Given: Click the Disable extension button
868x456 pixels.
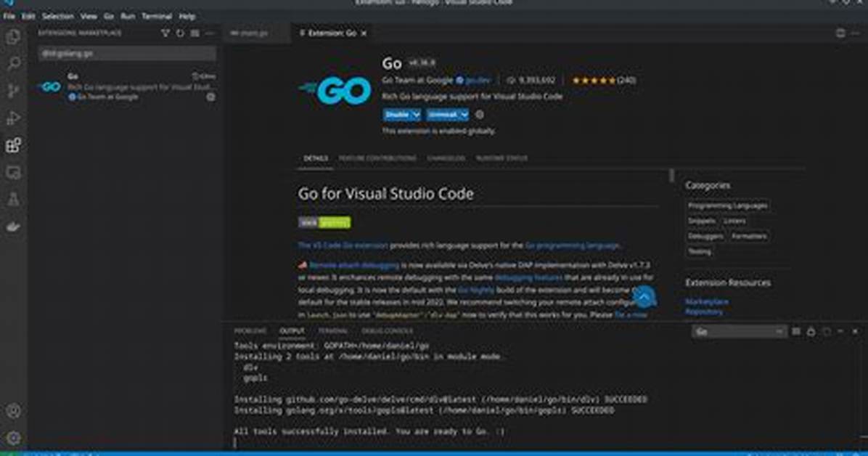Looking at the screenshot, I should coord(397,115).
